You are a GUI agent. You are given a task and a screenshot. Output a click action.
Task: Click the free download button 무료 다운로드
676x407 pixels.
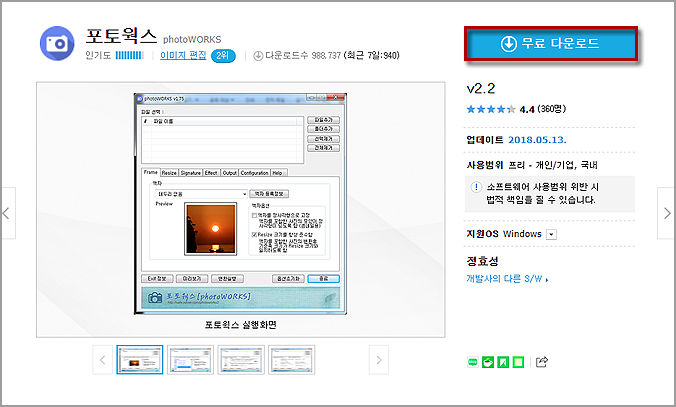(x=551, y=44)
